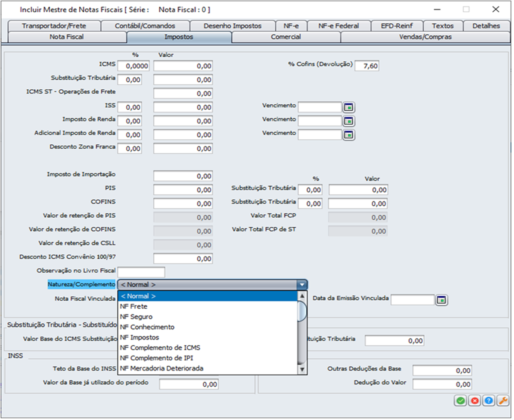The image size is (514, 420).
Task: Choose NF Impostos option
Action: [208, 337]
